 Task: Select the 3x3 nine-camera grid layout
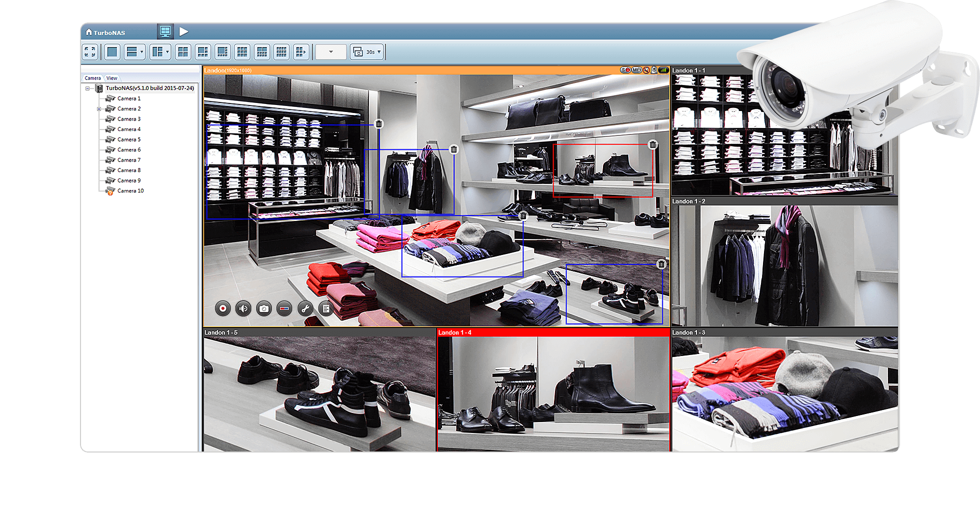coord(242,52)
